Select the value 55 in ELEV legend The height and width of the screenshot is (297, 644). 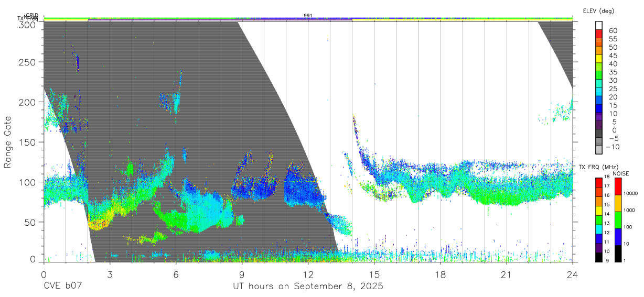[x=613, y=39]
